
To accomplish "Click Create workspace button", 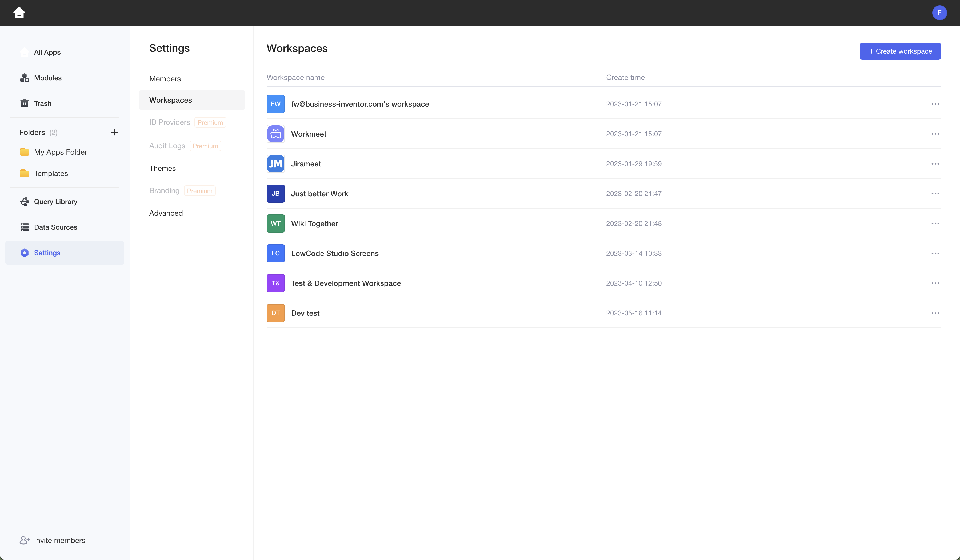I will tap(900, 51).
